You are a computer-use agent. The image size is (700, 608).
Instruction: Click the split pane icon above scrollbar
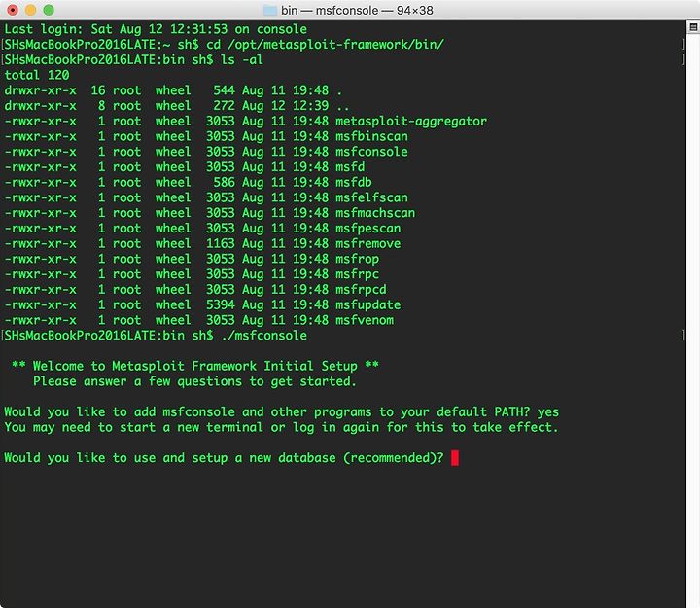(693, 27)
